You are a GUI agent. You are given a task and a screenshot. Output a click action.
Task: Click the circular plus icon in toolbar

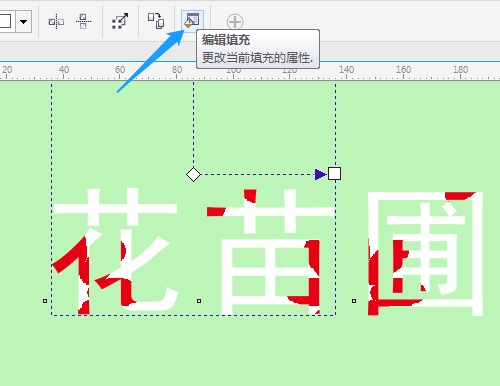[x=235, y=22]
